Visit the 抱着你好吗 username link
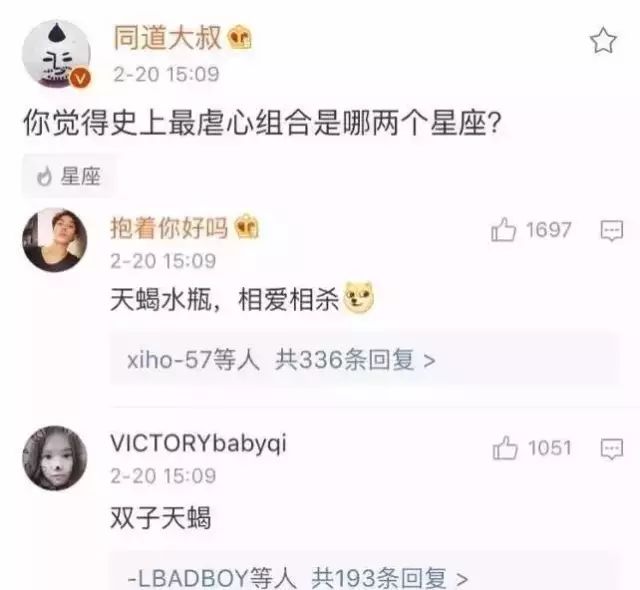 click(x=169, y=227)
